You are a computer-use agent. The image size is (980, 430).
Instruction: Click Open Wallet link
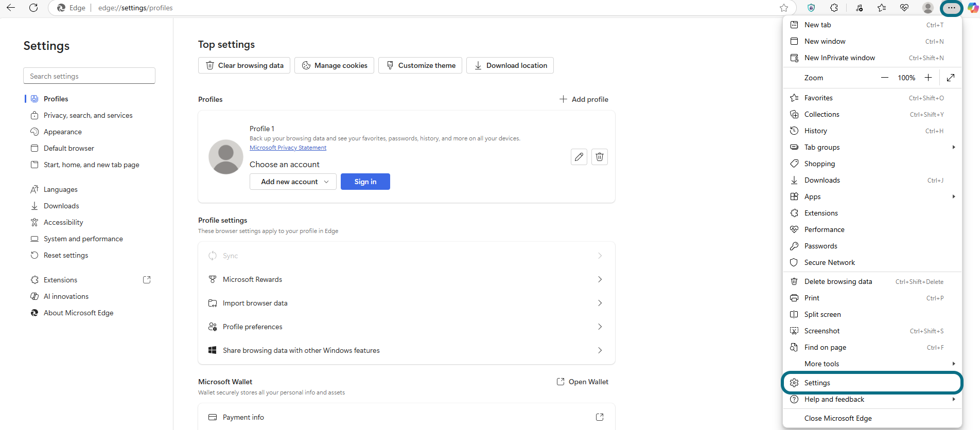582,382
